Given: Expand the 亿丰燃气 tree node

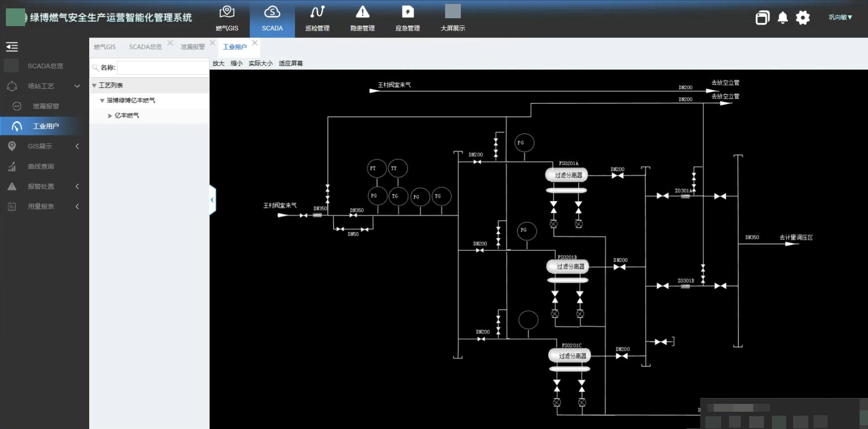Looking at the screenshot, I should click(x=110, y=116).
